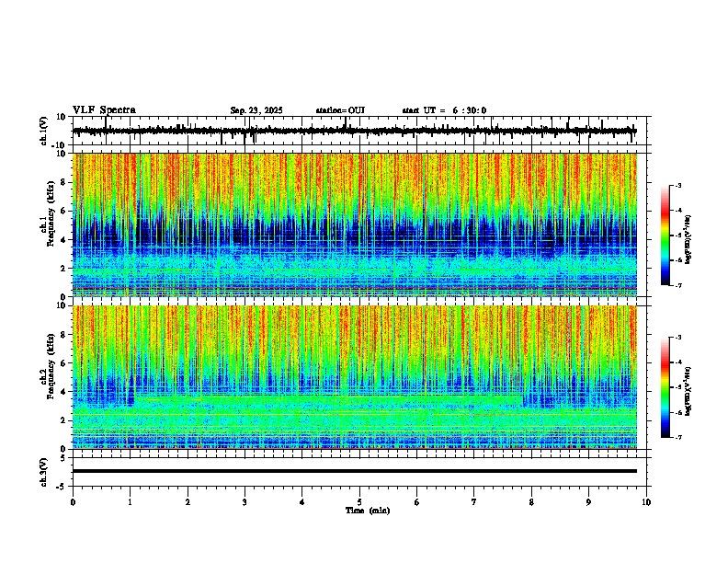Click the "7" tick label on Time axis
Screen dimensions: 728x563
(x=474, y=502)
